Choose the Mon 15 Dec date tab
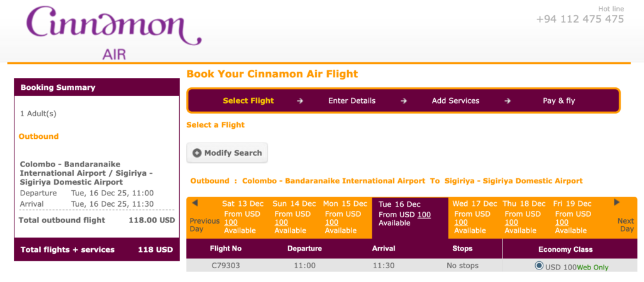 [x=345, y=217]
